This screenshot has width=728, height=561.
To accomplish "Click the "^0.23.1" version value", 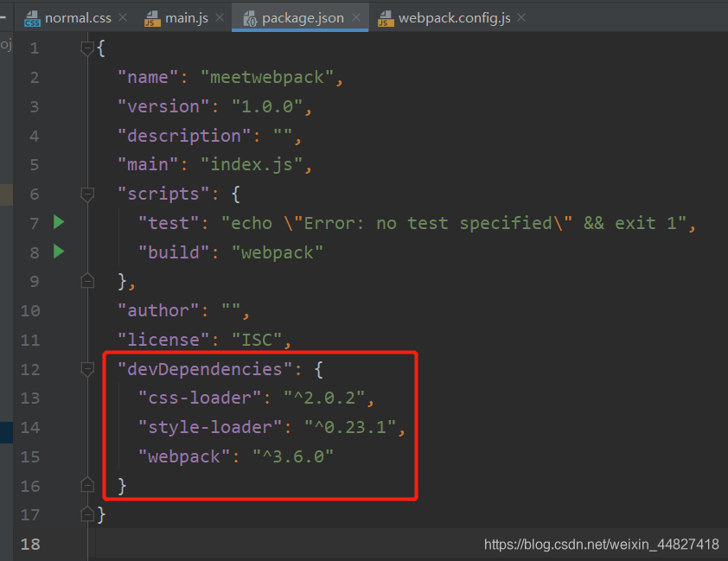I will pyautogui.click(x=350, y=427).
